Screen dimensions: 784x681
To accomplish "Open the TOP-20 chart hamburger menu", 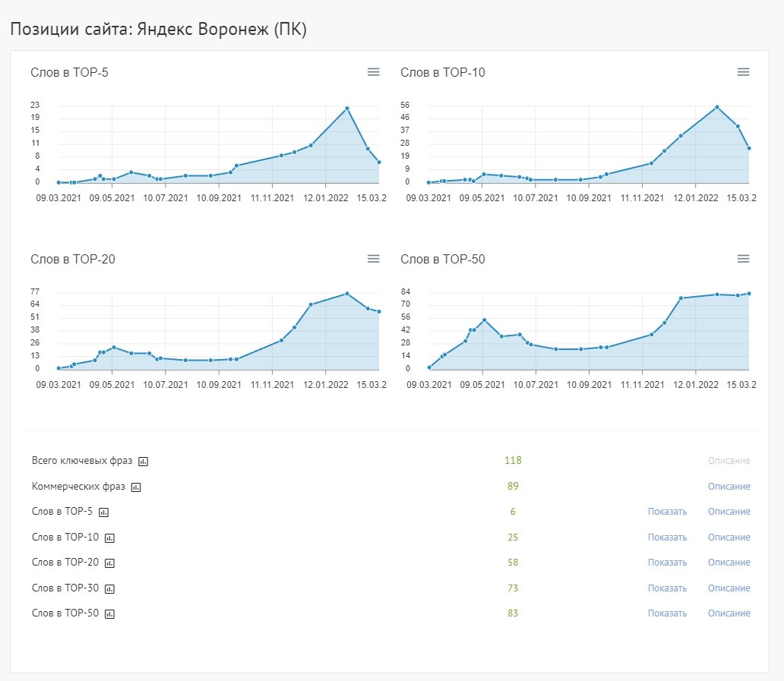I will coord(373,259).
